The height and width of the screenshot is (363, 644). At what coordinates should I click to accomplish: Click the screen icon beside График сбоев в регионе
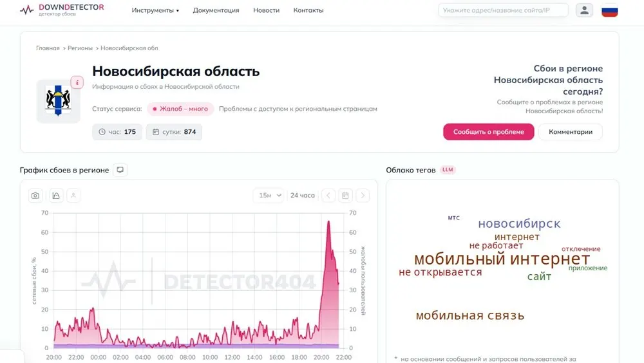coord(120,169)
